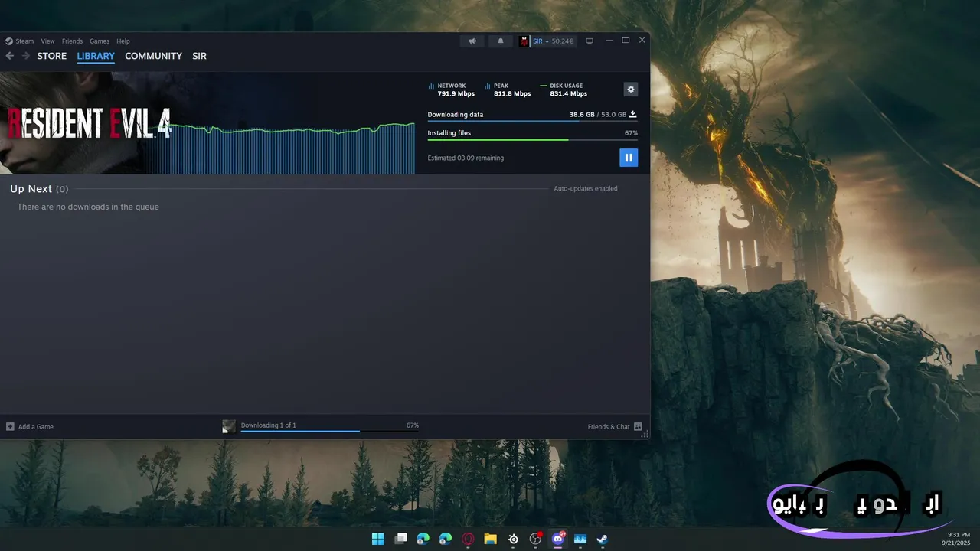Open Opera browser from the taskbar
This screenshot has height=551, width=980.
[468, 539]
